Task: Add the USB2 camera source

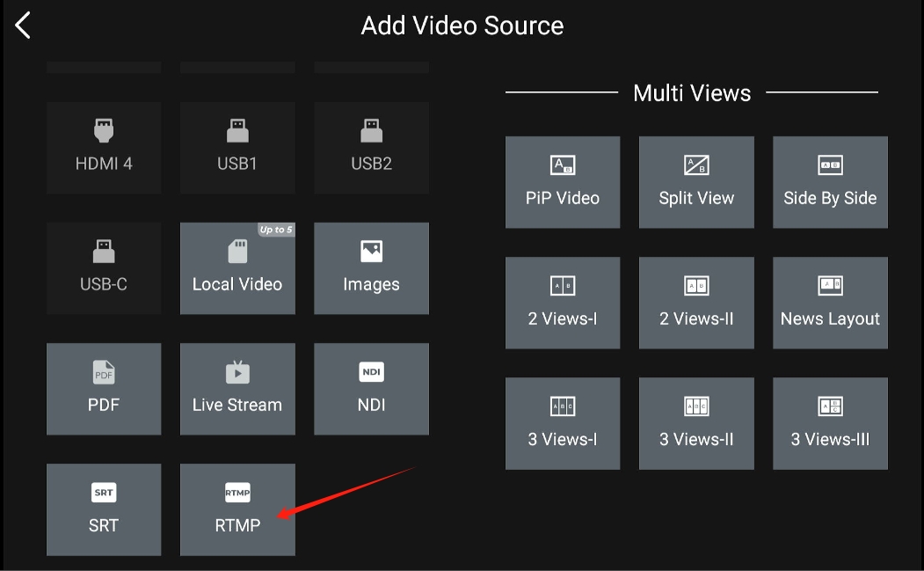Action: (370, 148)
